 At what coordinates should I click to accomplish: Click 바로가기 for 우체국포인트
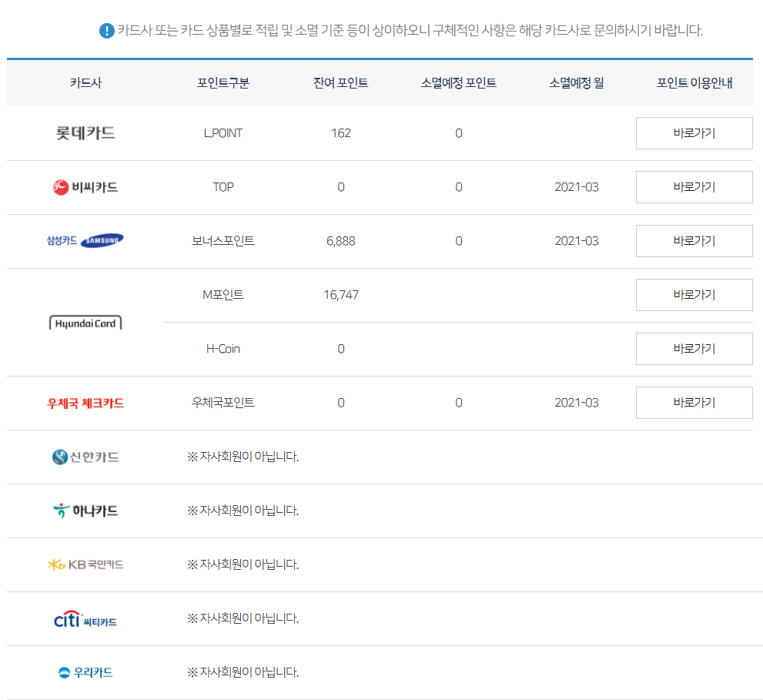point(694,402)
